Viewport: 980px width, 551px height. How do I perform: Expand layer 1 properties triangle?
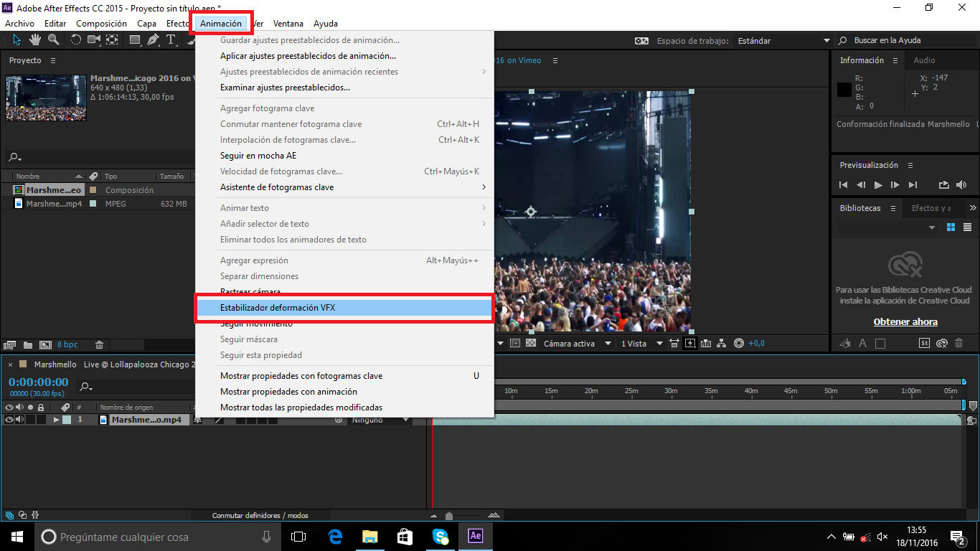(56, 420)
